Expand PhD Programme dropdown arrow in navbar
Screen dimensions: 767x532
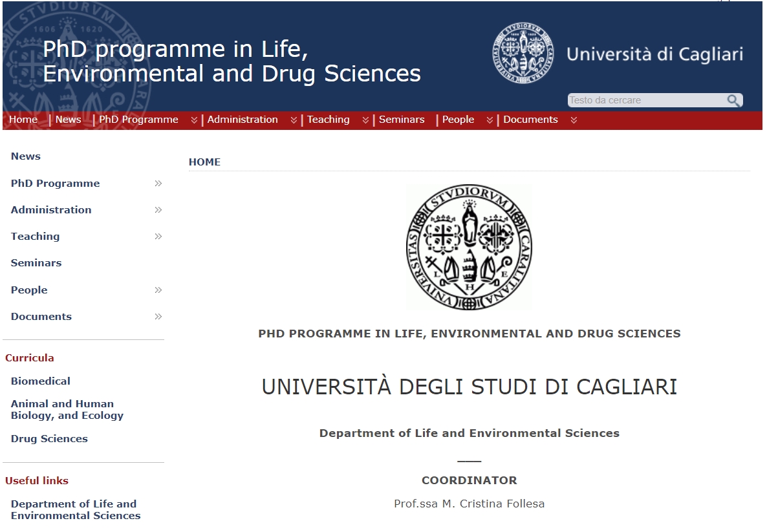[194, 120]
